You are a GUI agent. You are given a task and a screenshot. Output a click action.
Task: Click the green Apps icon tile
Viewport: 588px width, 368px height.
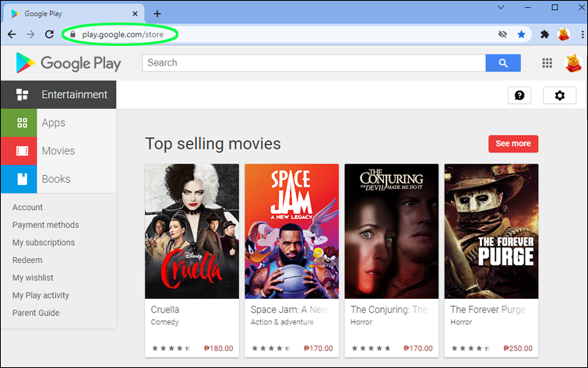tap(19, 123)
